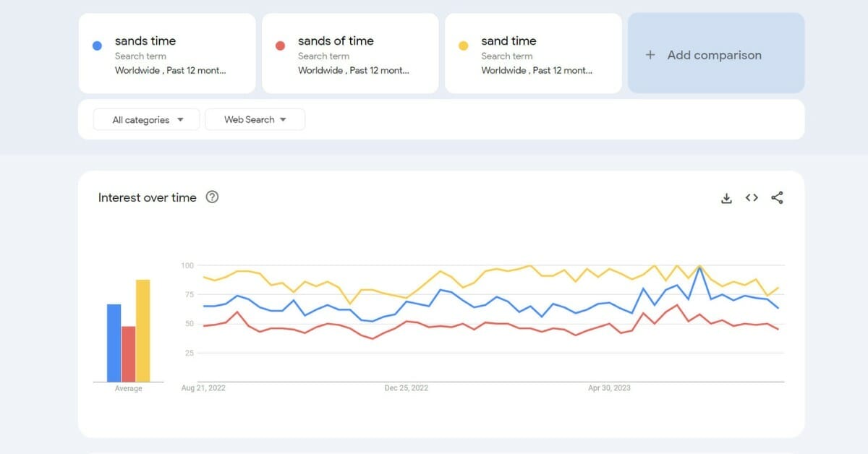Click the Aug 21, 2022 axis label

[203, 388]
